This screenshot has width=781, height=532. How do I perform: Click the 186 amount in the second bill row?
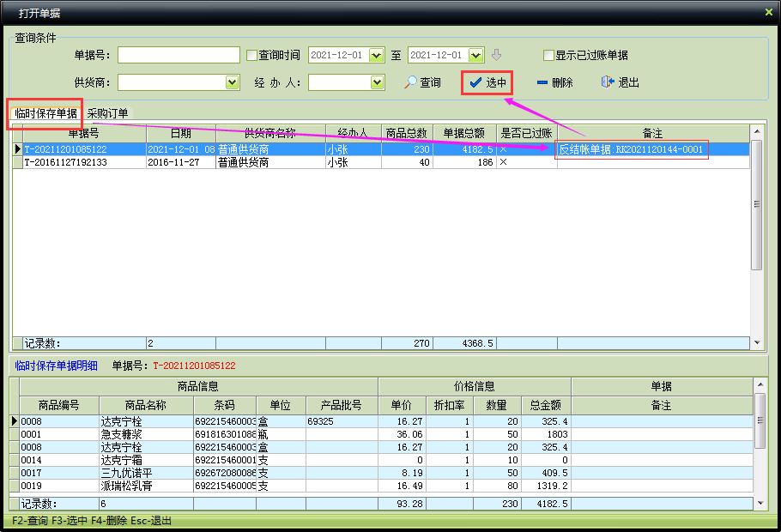pos(464,162)
